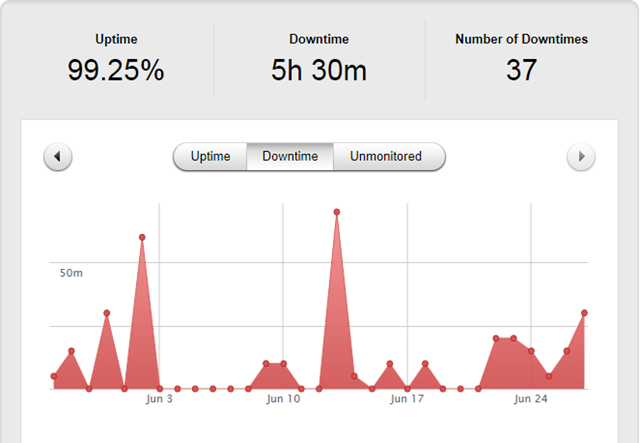Image resolution: width=640 pixels, height=443 pixels.
Task: Click the 5h 30m downtime value
Action: (319, 70)
